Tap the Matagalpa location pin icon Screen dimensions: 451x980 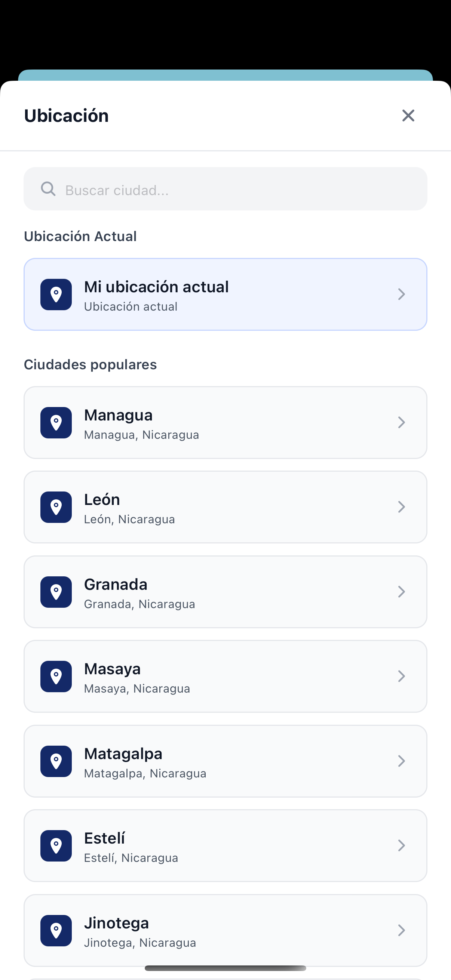56,761
